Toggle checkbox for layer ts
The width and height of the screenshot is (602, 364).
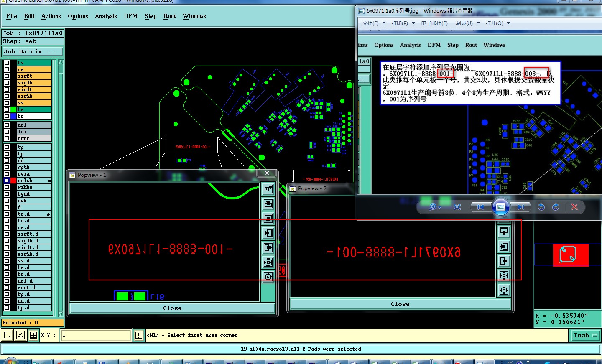7,63
